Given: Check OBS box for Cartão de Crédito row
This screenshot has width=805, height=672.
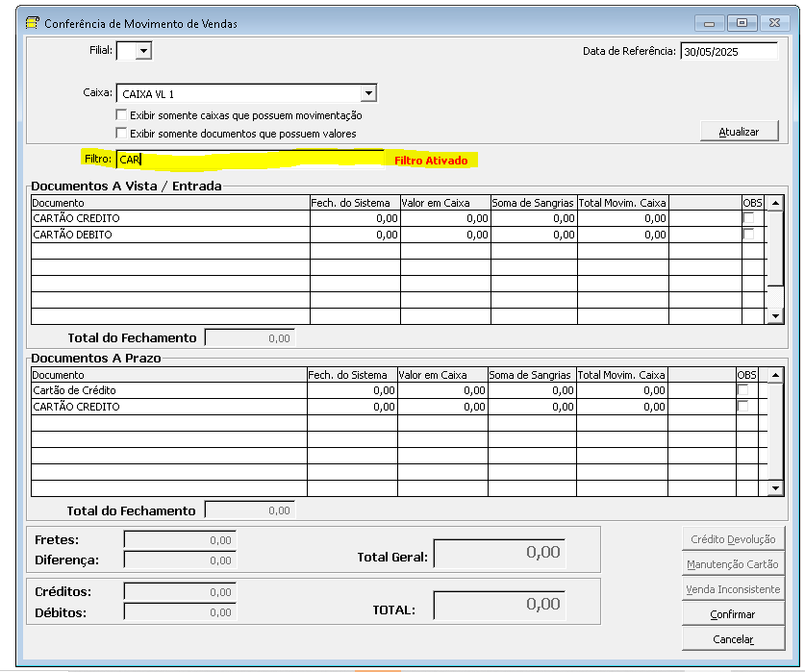Looking at the screenshot, I should click(742, 389).
